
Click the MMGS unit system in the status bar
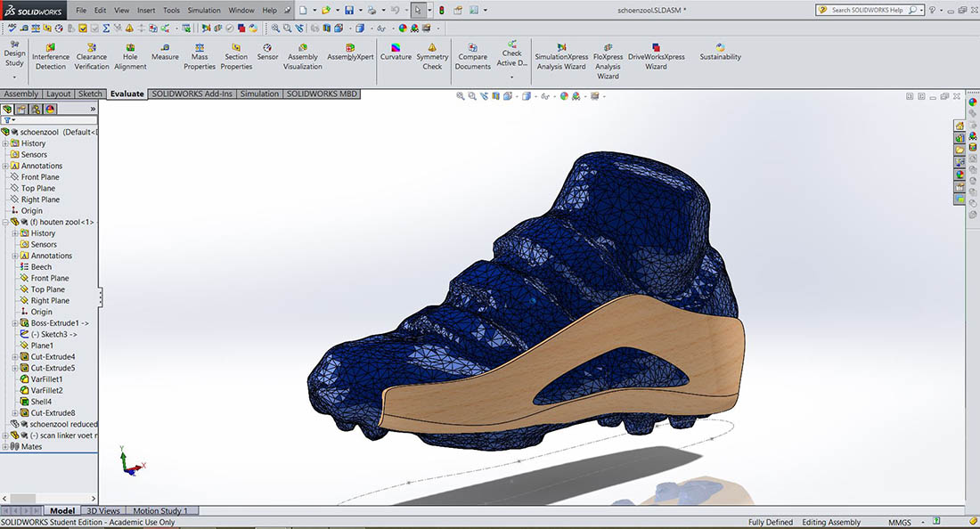tap(900, 522)
